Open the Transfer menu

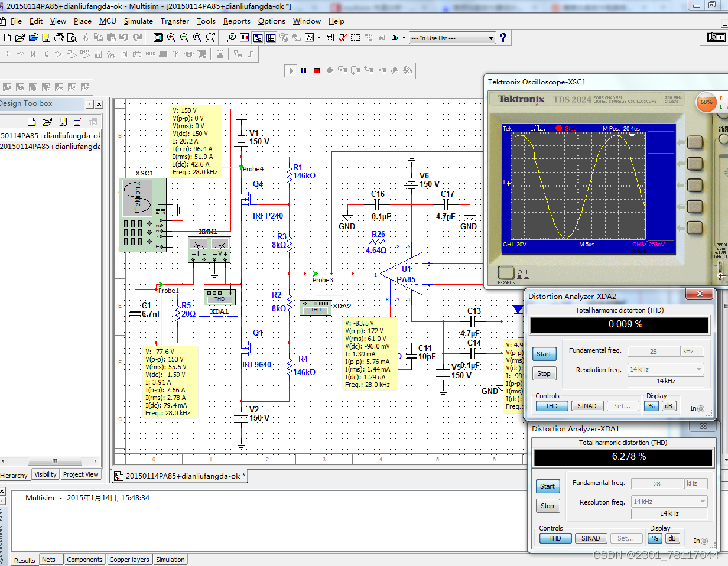(x=175, y=21)
